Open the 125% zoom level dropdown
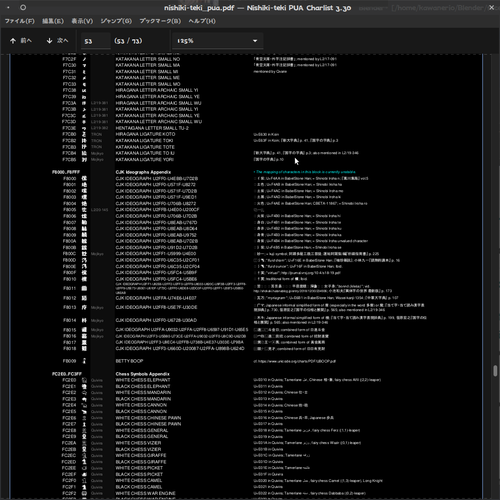 (217, 41)
